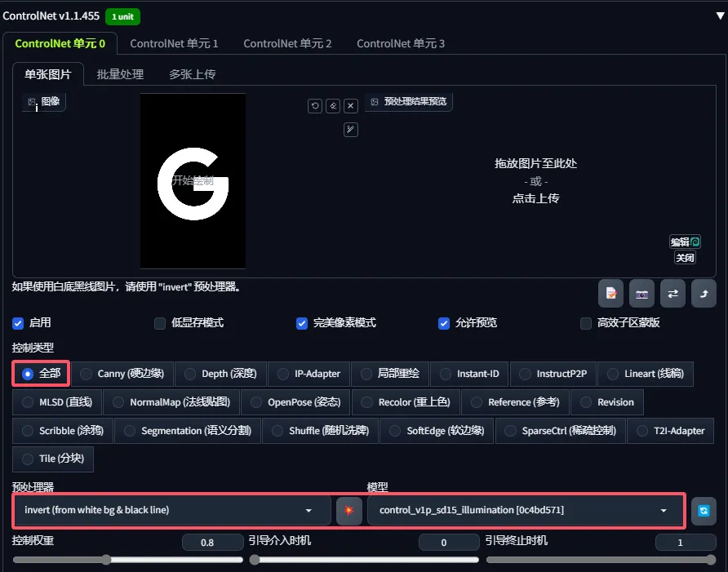Viewport: 728px width, 572px height.
Task: Open the 批量处理 tab
Action: point(120,74)
